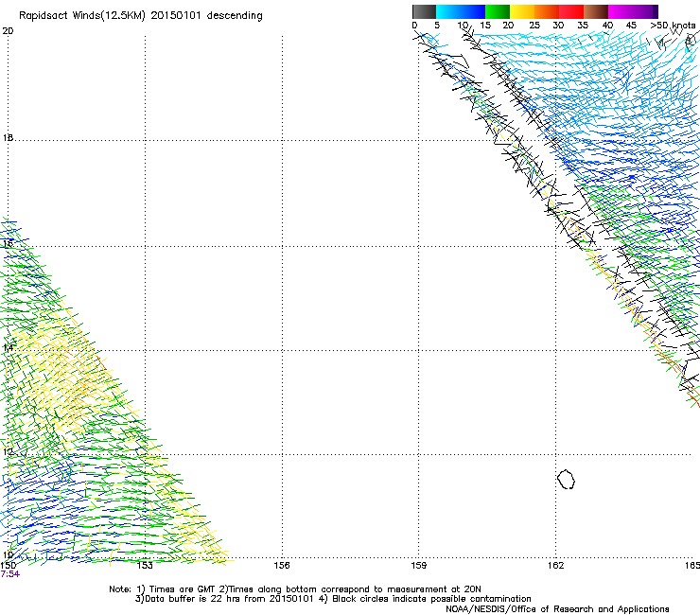The width and height of the screenshot is (700, 615).
Task: Click the latitude label 20
Action: click(x=8, y=31)
